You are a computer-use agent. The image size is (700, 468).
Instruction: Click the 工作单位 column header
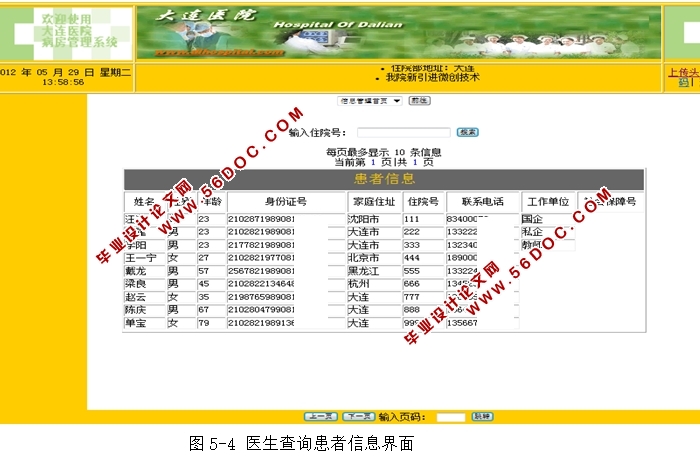coord(548,202)
